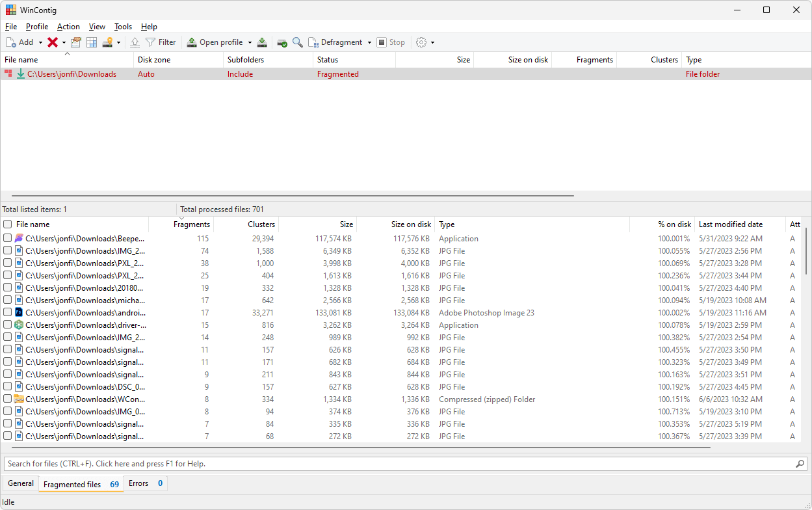Open the File menu
The image size is (812, 510).
pyautogui.click(x=11, y=27)
